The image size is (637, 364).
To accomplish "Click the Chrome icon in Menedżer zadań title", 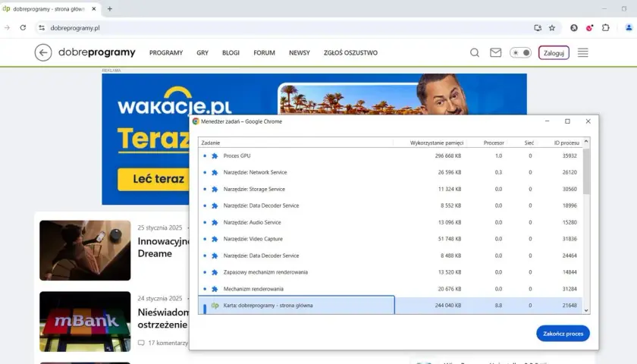I will 196,121.
